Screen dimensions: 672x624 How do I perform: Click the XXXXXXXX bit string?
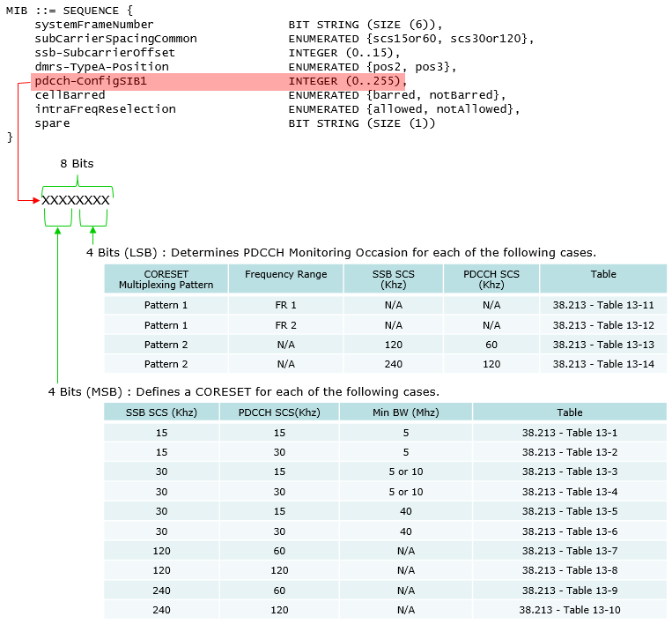(x=76, y=200)
